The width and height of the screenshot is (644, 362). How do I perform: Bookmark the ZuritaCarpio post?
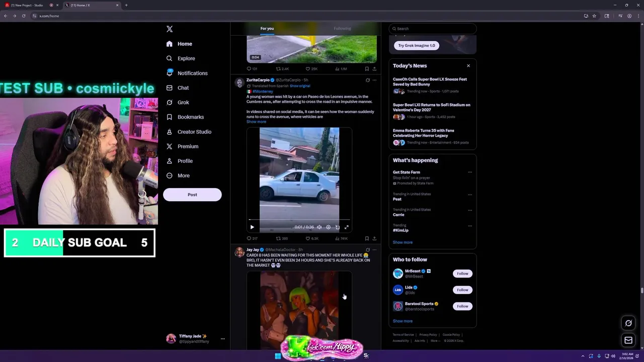coord(367,238)
